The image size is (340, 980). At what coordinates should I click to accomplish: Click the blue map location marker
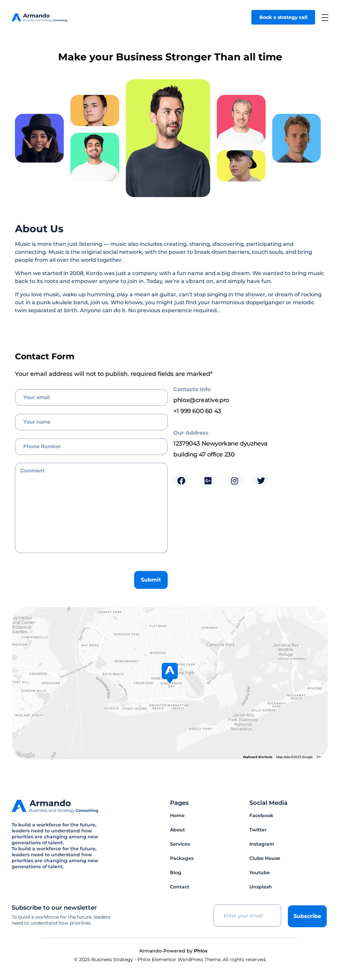pyautogui.click(x=169, y=671)
